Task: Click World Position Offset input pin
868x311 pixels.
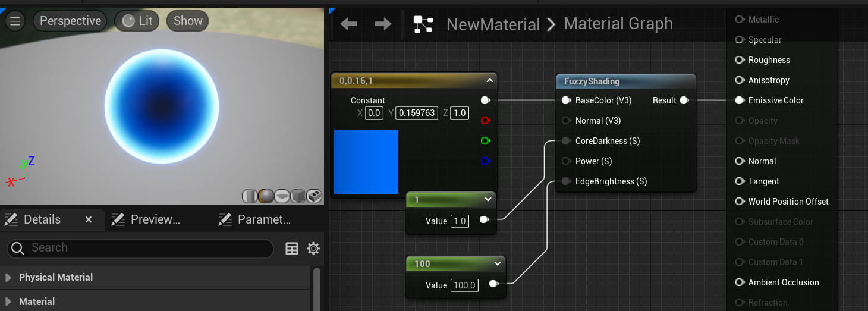Action: coord(740,202)
